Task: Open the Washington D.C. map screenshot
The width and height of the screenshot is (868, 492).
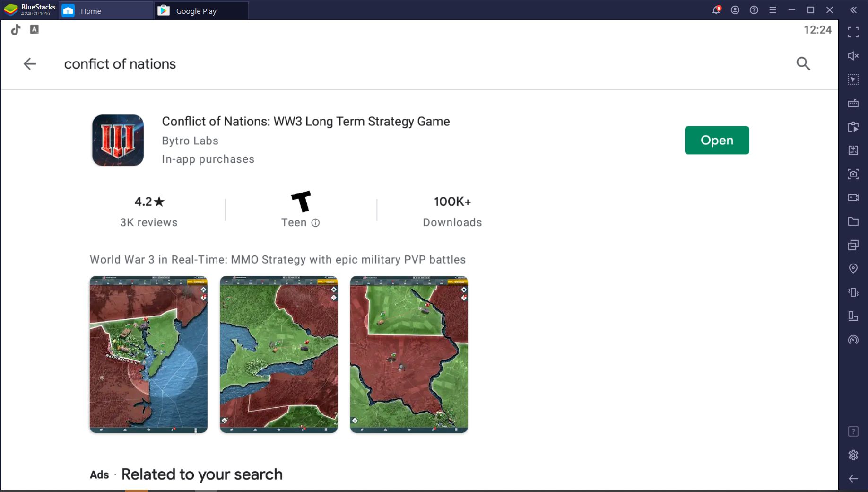Action: click(x=148, y=354)
